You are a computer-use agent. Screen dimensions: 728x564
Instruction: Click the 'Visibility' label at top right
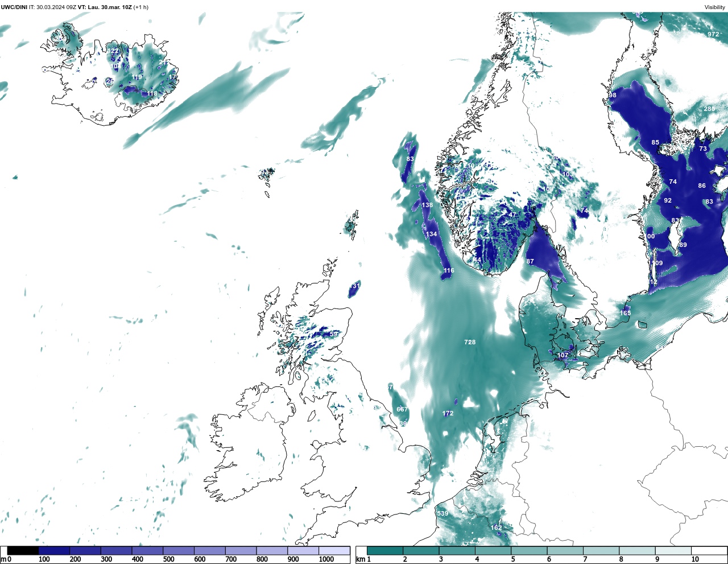coord(715,7)
